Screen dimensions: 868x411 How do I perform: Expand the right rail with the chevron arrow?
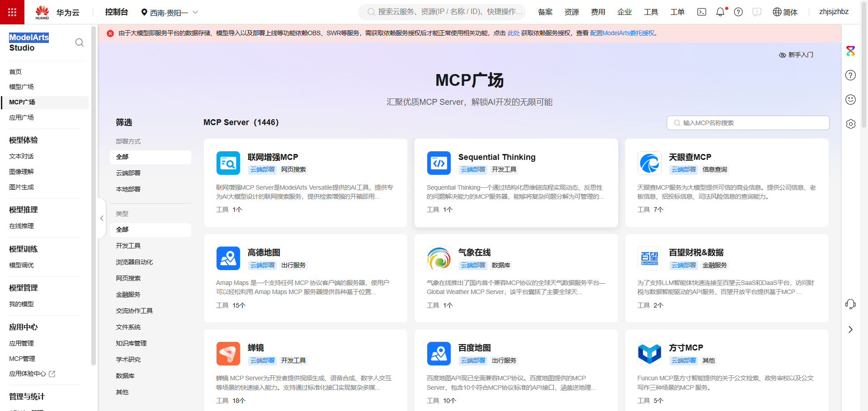850,329
